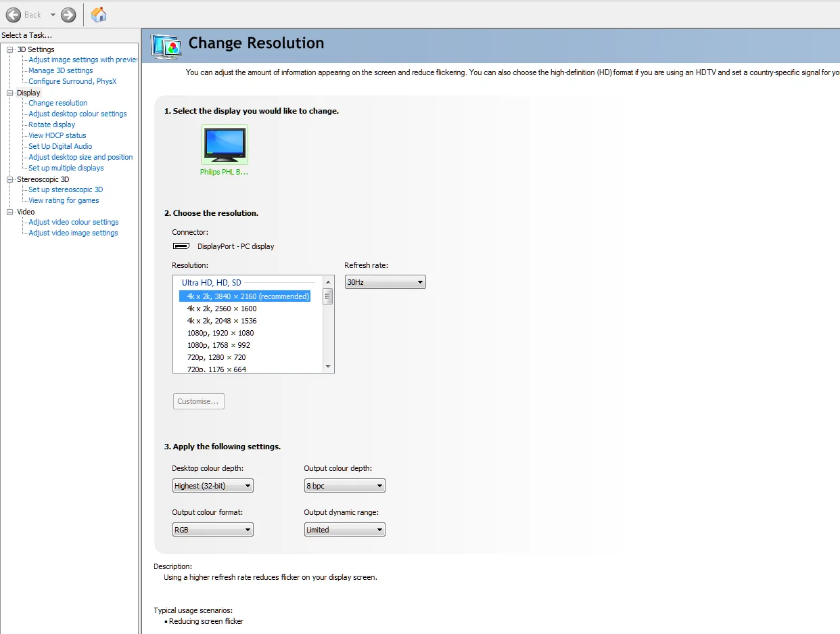Open Adjust video colour settings link
The height and width of the screenshot is (634, 840).
pyautogui.click(x=74, y=222)
